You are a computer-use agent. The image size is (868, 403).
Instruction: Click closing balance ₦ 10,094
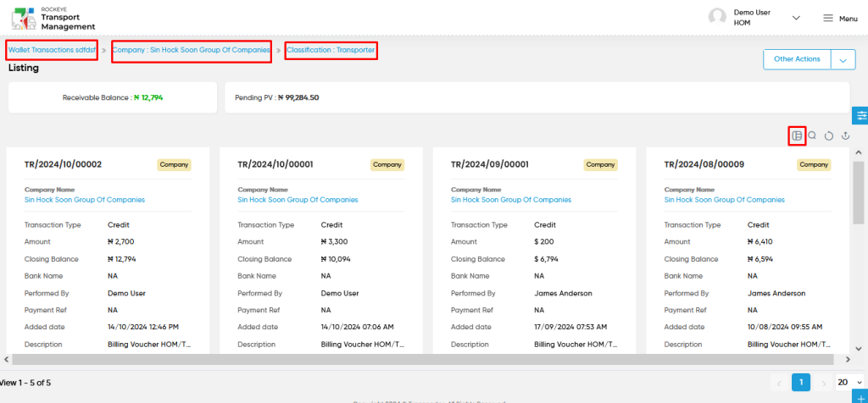coord(336,259)
